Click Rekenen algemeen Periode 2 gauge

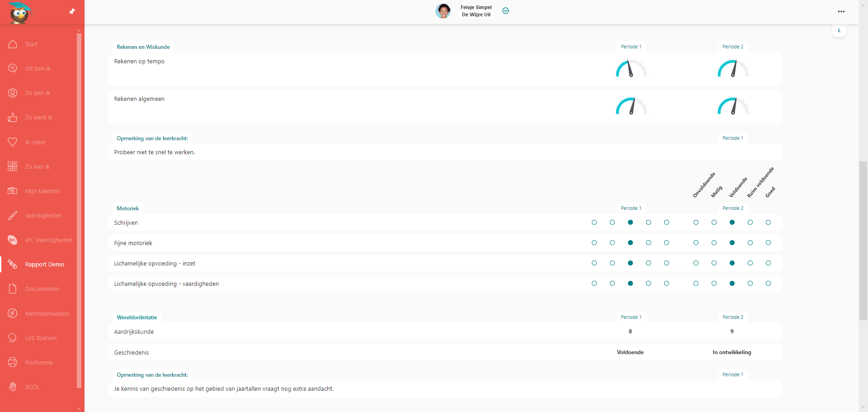[x=733, y=106]
